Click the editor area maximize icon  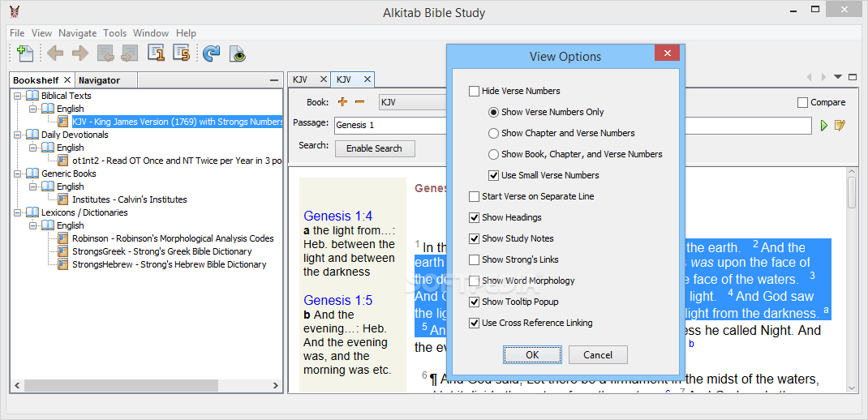852,77
